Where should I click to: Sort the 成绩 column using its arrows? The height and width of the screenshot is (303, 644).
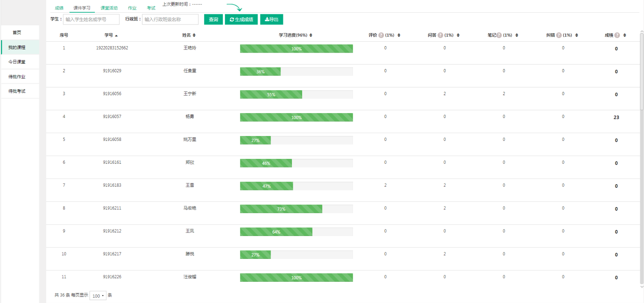tap(625, 35)
